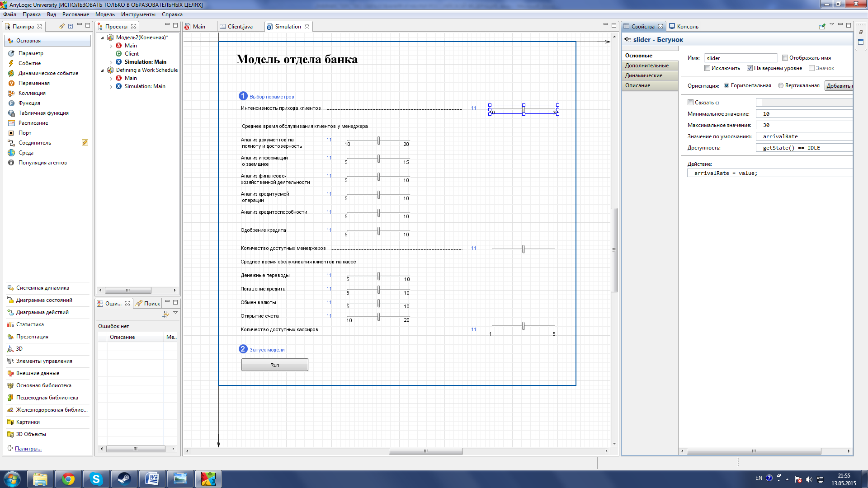Select the Parameter palette item icon
Screen dimensions: 868x488
click(11, 53)
